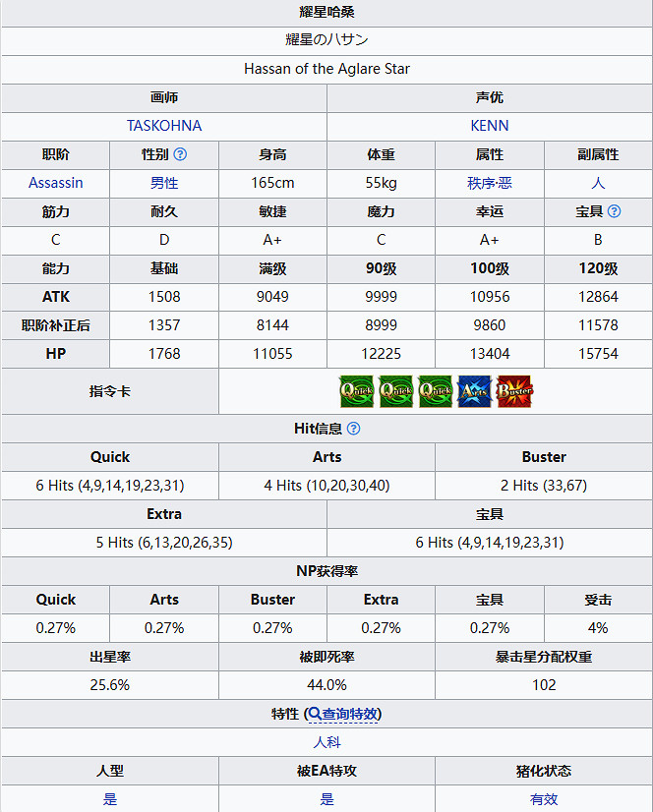The height and width of the screenshot is (812, 653).
Task: Click the max-level HP value 11055
Action: point(272,354)
